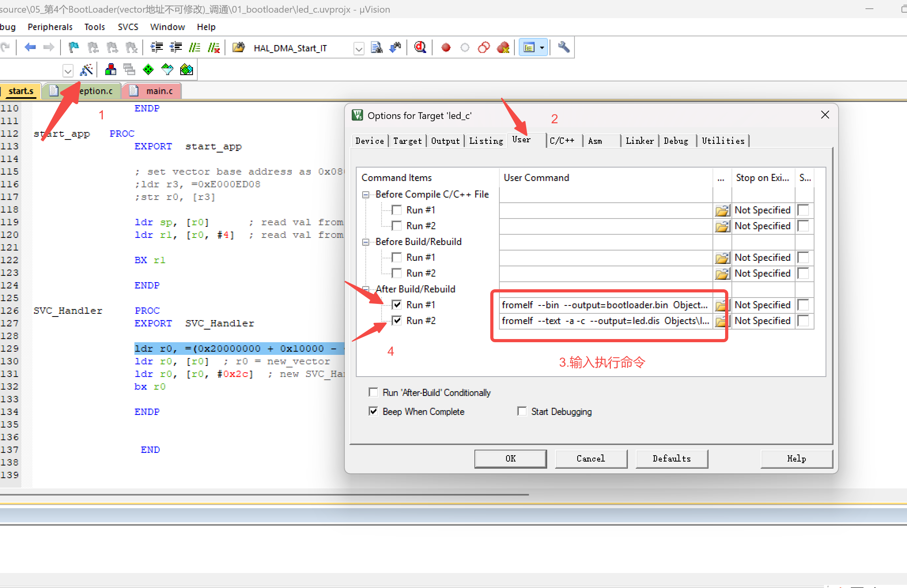This screenshot has width=907, height=588.
Task: Click the Defaults button
Action: coord(671,458)
